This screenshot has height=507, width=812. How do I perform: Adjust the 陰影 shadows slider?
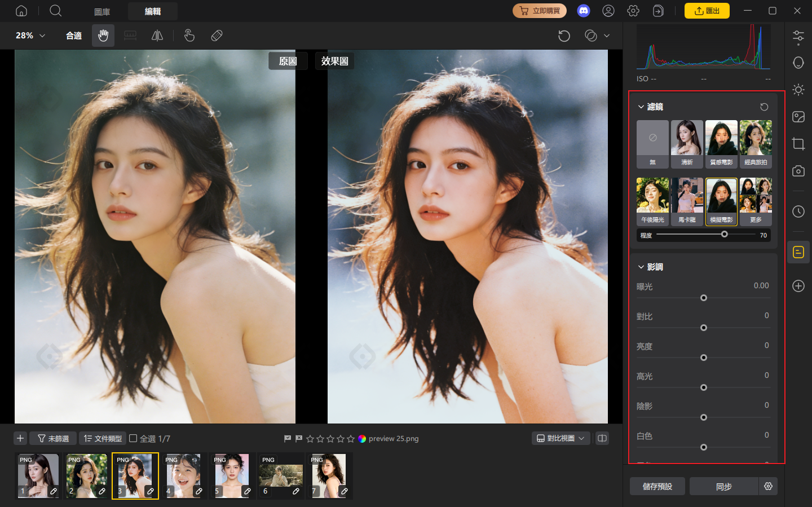tap(704, 417)
